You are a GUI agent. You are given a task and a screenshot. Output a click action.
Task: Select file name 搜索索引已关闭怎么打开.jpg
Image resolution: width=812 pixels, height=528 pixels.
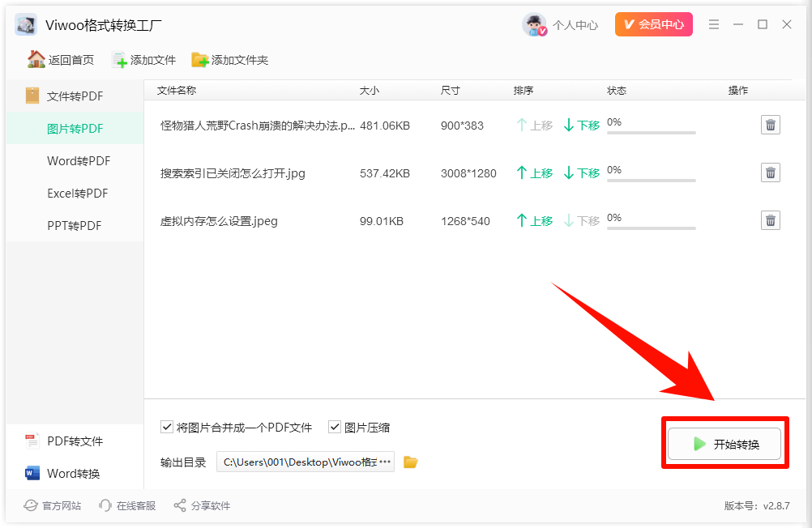233,173
